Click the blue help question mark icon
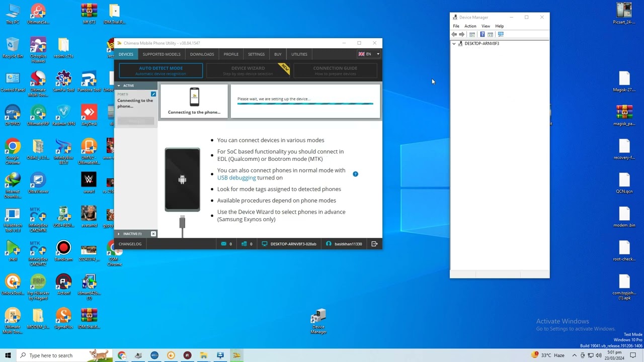Image resolution: width=644 pixels, height=362 pixels. point(355,174)
